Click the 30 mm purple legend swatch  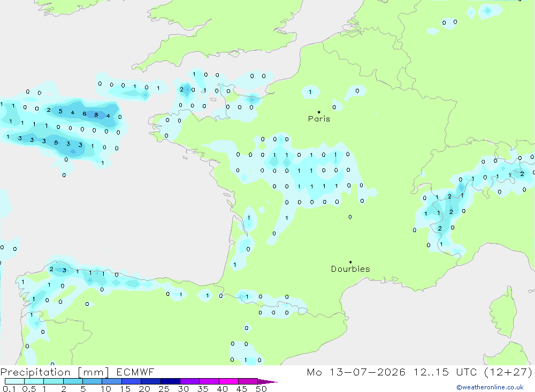pyautogui.click(x=189, y=381)
